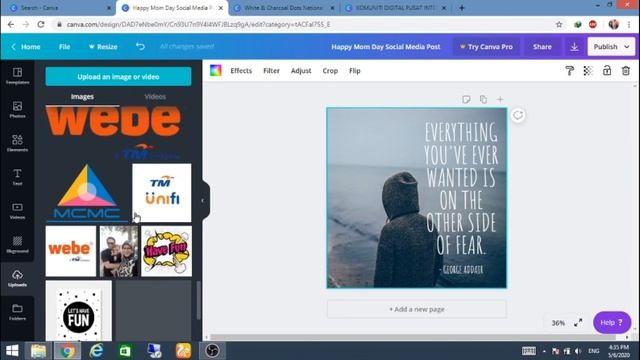Click the undo arrow icon
Screen dimensions: 640x360
point(140,47)
